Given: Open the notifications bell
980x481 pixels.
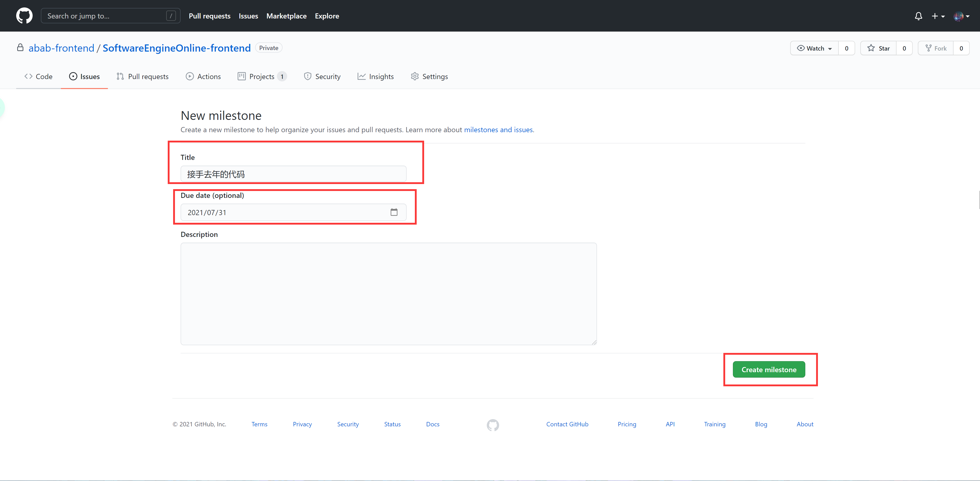Looking at the screenshot, I should [918, 16].
